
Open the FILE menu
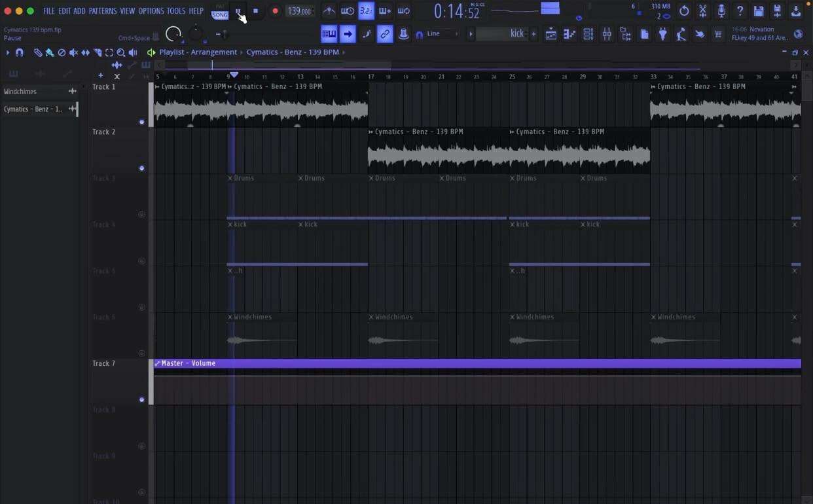(x=49, y=11)
